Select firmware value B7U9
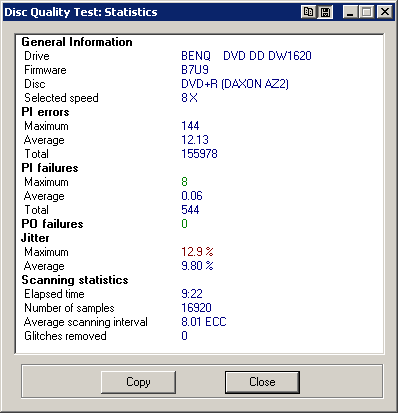 pyautogui.click(x=195, y=70)
